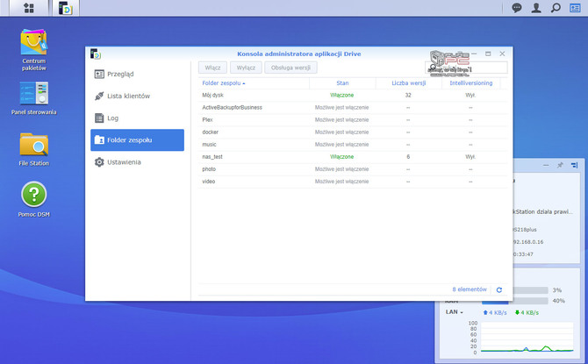Open the Log section
This screenshot has height=364, width=588.
pyautogui.click(x=137, y=118)
